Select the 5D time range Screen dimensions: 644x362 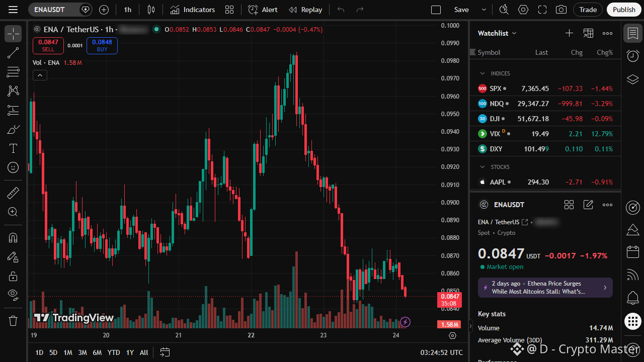coord(53,352)
